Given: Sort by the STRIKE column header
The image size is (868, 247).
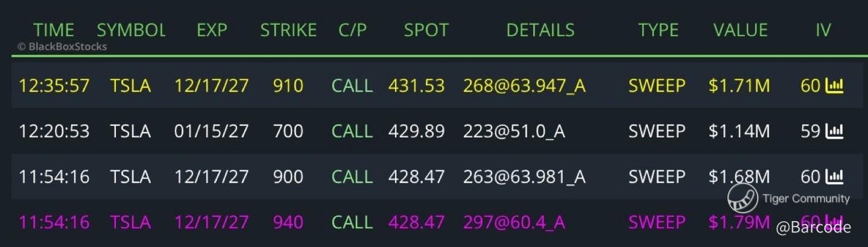Looking at the screenshot, I should coord(288,30).
